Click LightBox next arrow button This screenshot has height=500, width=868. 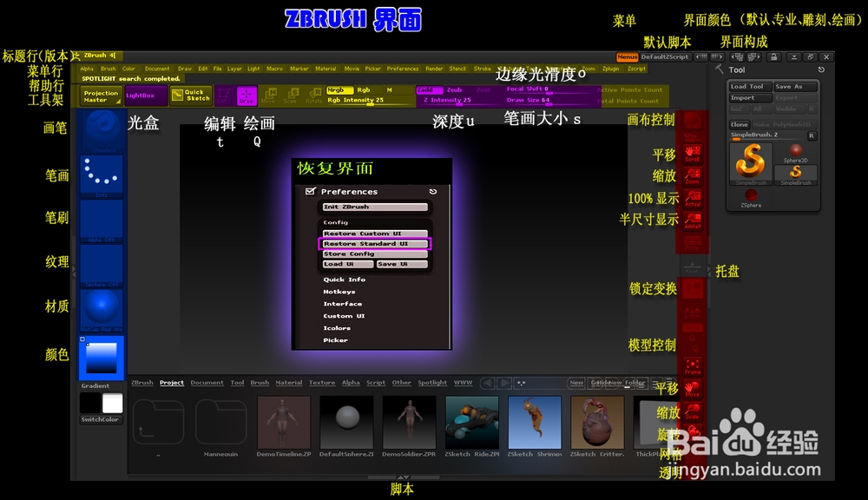[x=504, y=383]
